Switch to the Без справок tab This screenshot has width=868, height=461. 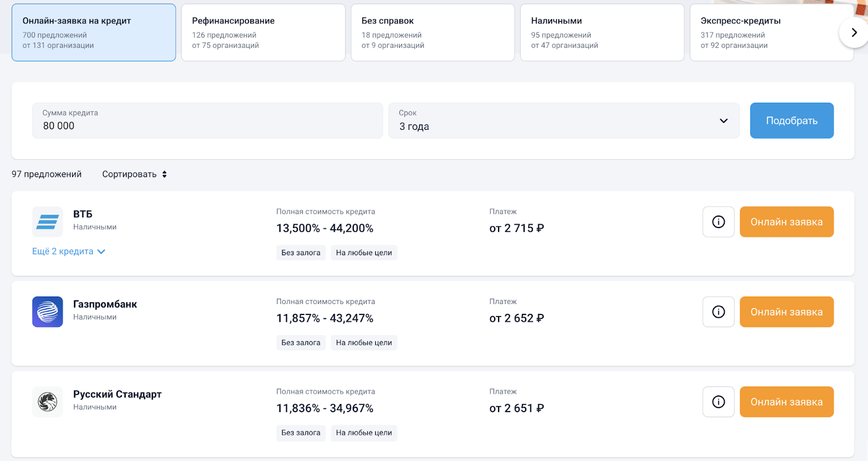432,33
